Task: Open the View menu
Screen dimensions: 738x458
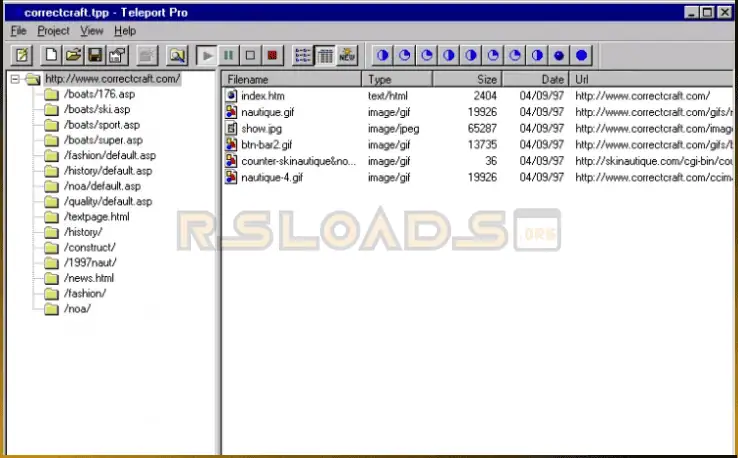Action: (x=92, y=31)
